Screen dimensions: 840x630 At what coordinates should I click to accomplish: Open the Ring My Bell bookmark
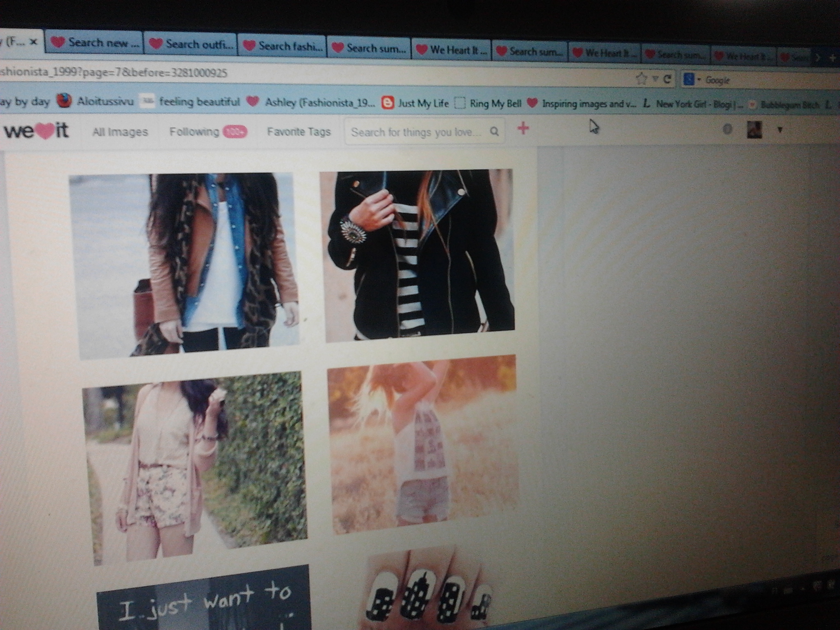coord(488,103)
